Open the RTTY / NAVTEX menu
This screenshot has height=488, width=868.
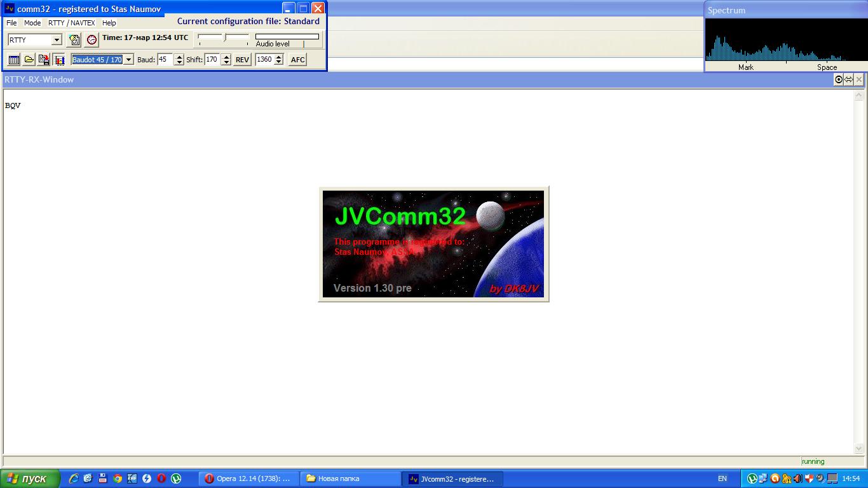[x=71, y=23]
